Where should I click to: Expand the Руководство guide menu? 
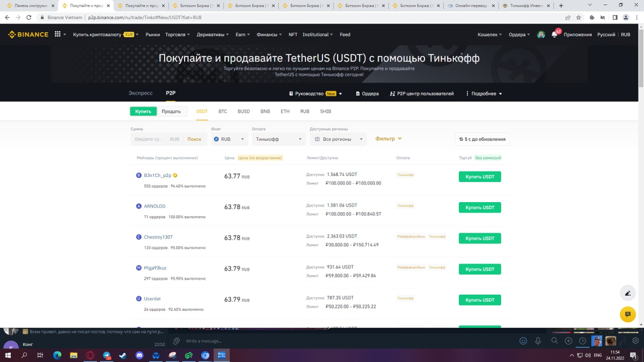(x=316, y=93)
